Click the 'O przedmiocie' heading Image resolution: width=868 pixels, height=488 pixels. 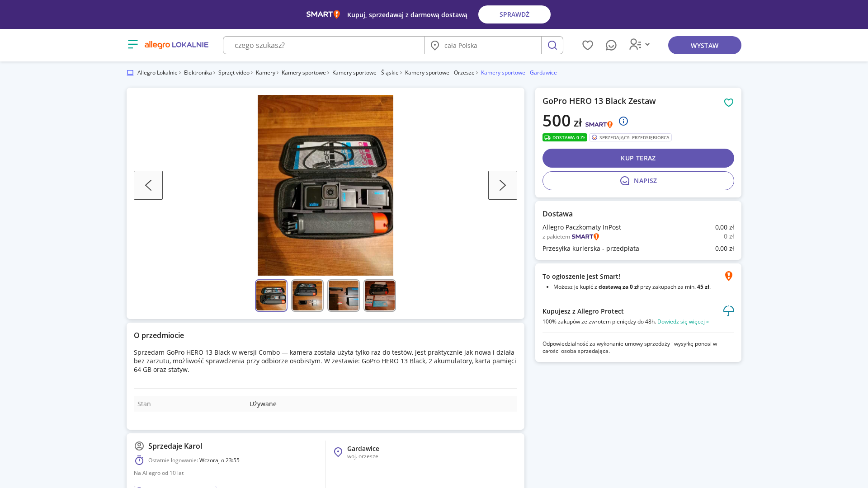[159, 335]
